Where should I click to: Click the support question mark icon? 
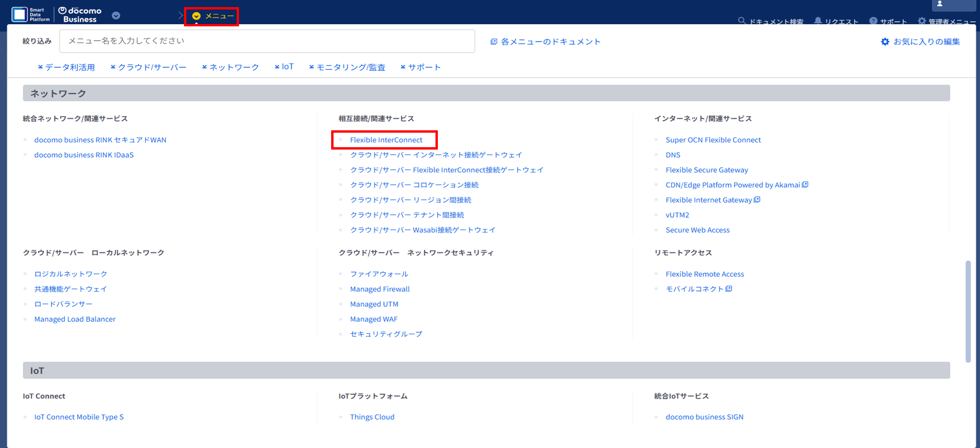click(873, 21)
